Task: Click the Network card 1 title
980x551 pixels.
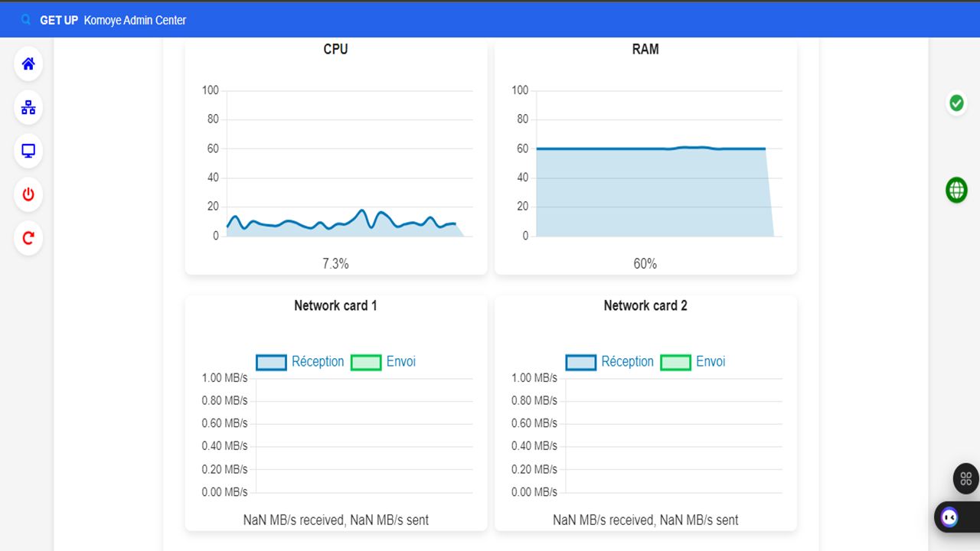Action: tap(335, 305)
